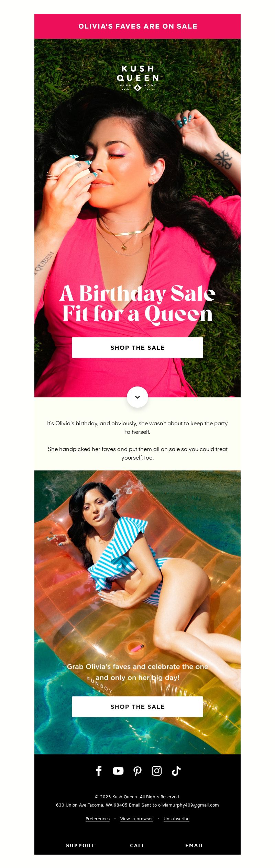Select the Support footer item
This screenshot has width=275, height=868.
click(x=80, y=846)
